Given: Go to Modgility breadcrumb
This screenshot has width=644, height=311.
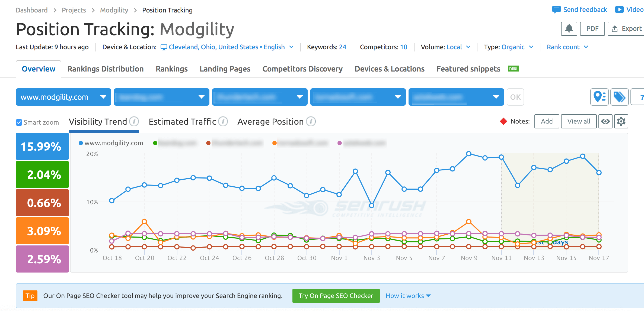Looking at the screenshot, I should click(x=114, y=10).
